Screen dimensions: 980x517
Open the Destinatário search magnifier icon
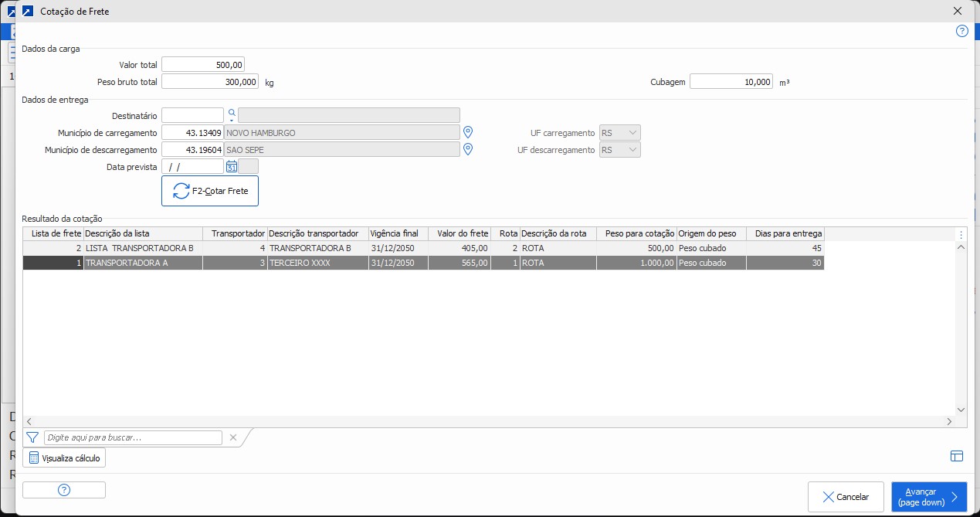231,114
